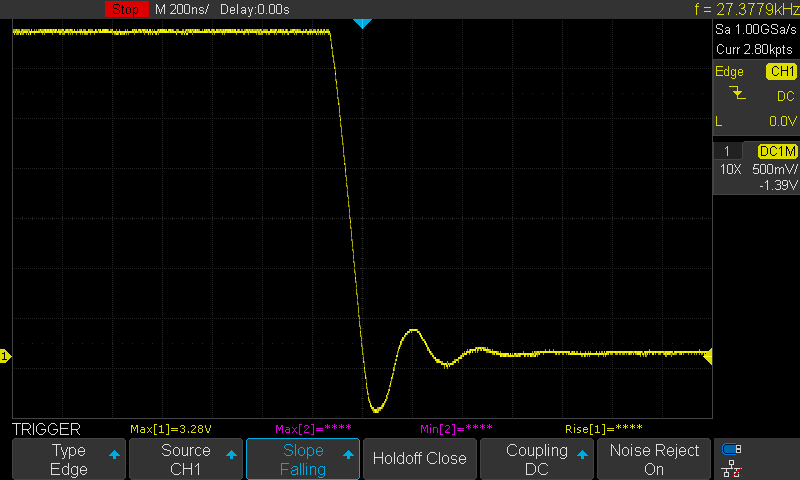Change the Slope Falling setting
Viewport: 800px width, 480px height.
(x=303, y=459)
